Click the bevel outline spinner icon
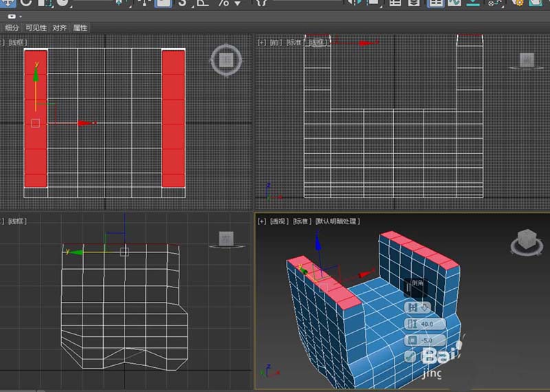Image resolution: width=550 pixels, height=392 pixels. pos(412,340)
